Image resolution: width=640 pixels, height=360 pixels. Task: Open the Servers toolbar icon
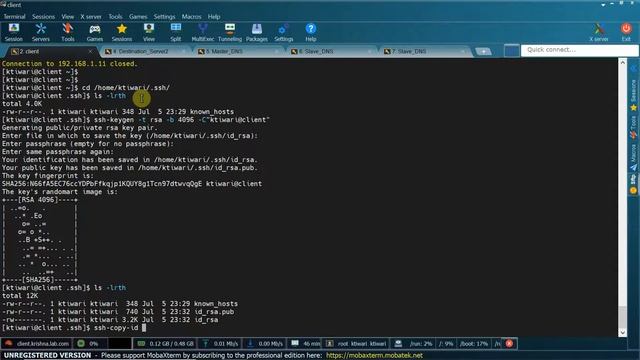click(x=40, y=32)
